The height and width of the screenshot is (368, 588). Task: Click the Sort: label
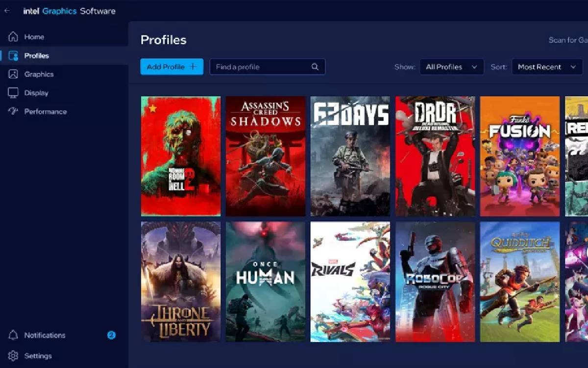click(499, 67)
